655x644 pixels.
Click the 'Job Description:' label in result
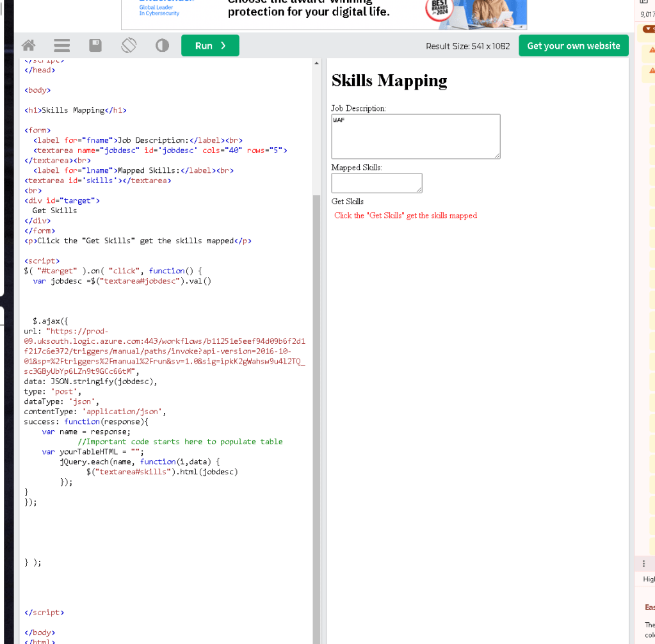[358, 109]
